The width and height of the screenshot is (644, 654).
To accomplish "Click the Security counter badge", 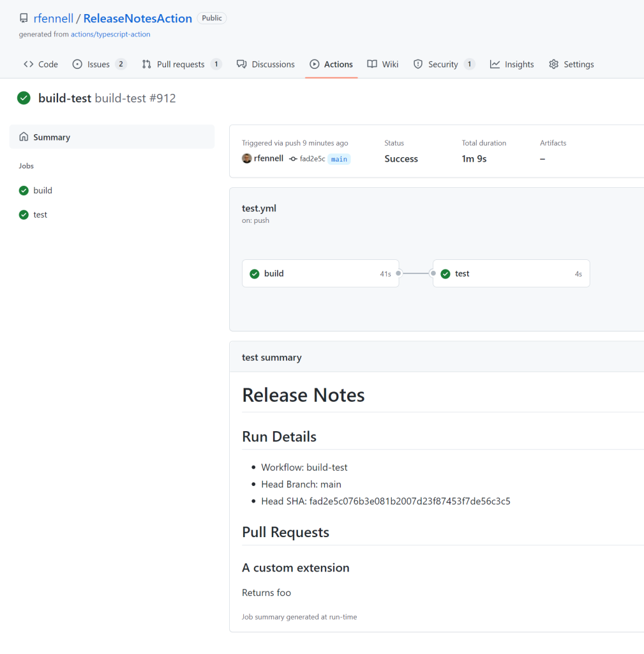I will point(469,65).
